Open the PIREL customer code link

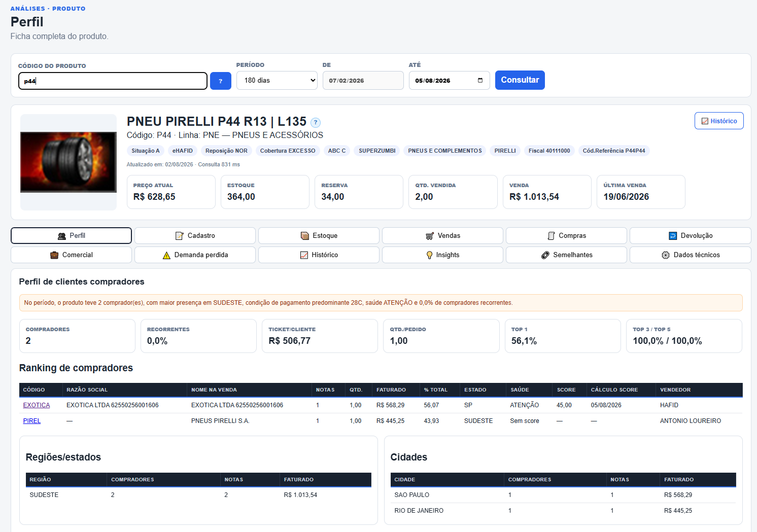32,421
